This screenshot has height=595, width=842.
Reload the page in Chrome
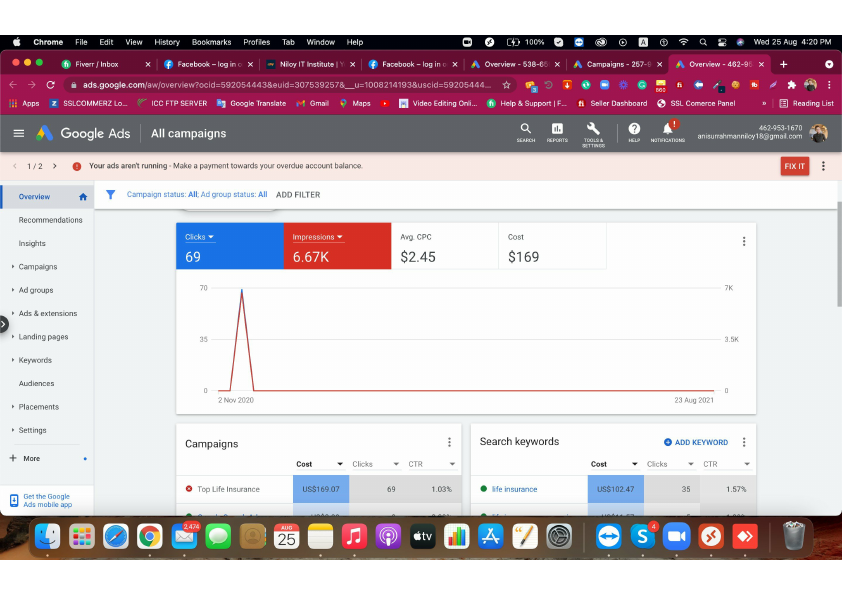pos(50,85)
